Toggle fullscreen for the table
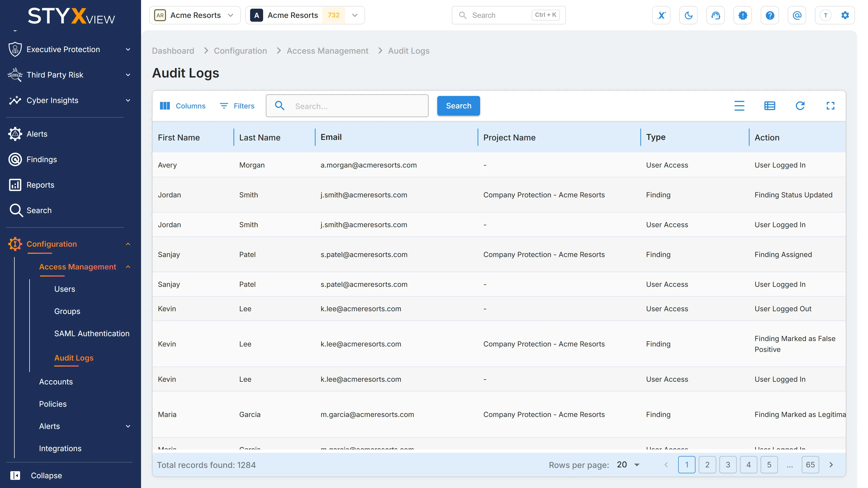 (830, 106)
